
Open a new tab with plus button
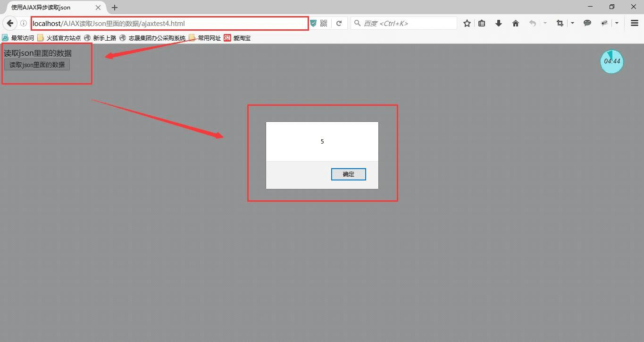(x=115, y=8)
